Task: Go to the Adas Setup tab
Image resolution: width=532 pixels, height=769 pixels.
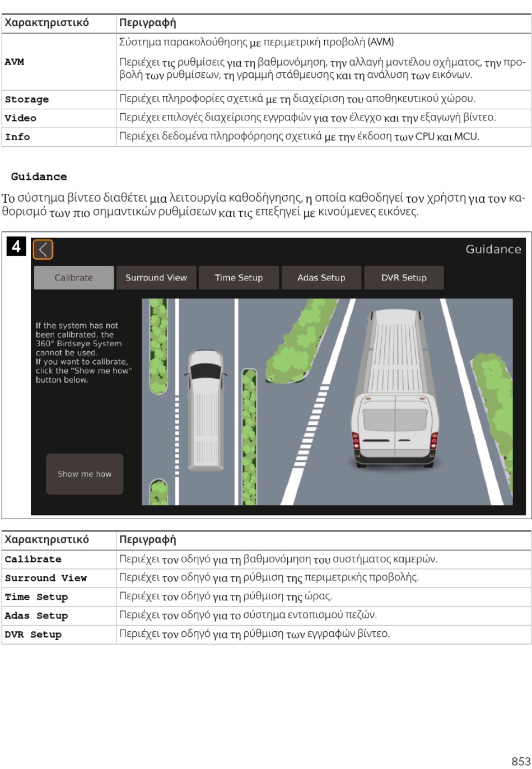Action: pos(321,278)
